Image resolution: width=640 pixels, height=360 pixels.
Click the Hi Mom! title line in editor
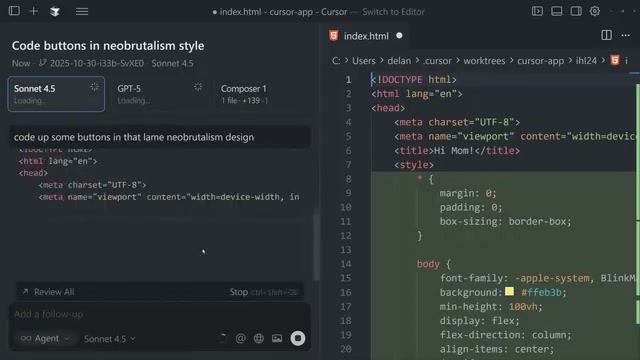(x=457, y=151)
